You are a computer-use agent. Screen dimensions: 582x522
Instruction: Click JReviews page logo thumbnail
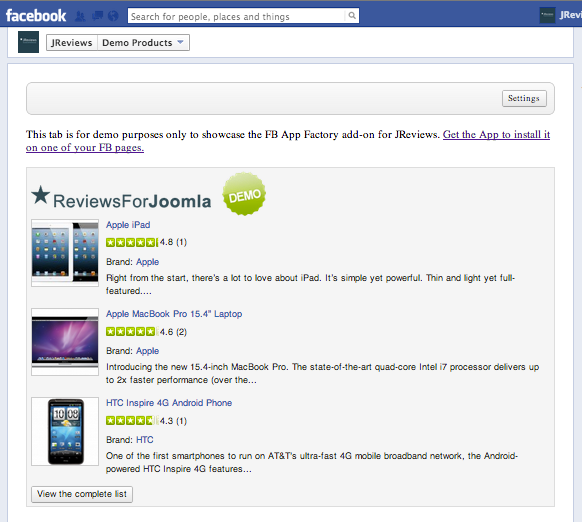[29, 42]
